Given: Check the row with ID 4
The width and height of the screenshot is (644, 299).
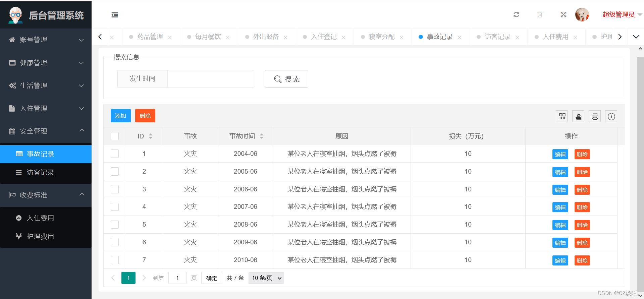Looking at the screenshot, I should click(x=115, y=206).
